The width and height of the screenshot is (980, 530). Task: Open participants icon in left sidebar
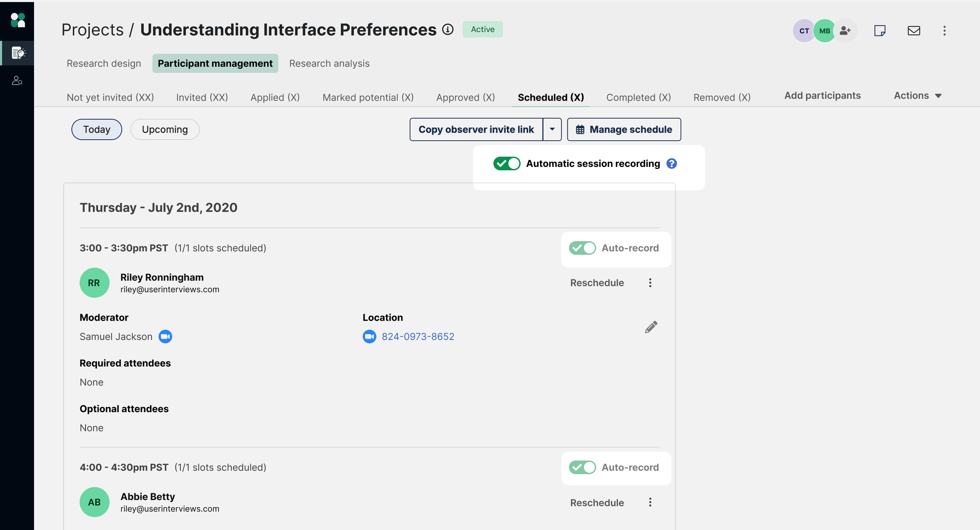pyautogui.click(x=17, y=80)
